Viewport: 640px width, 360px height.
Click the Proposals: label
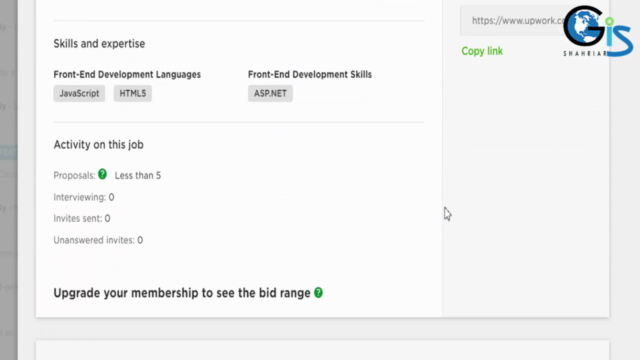click(74, 176)
